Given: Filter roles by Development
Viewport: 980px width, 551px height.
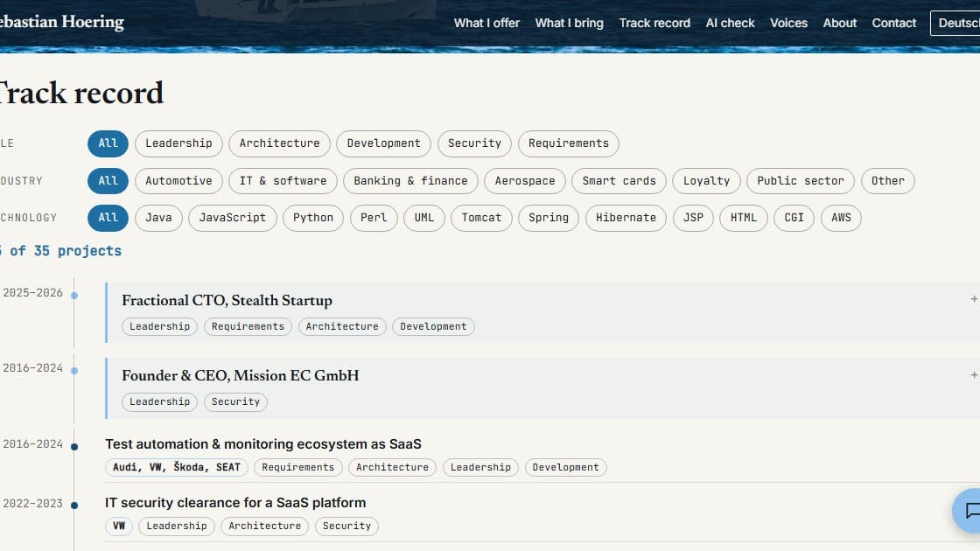Looking at the screenshot, I should tap(384, 143).
